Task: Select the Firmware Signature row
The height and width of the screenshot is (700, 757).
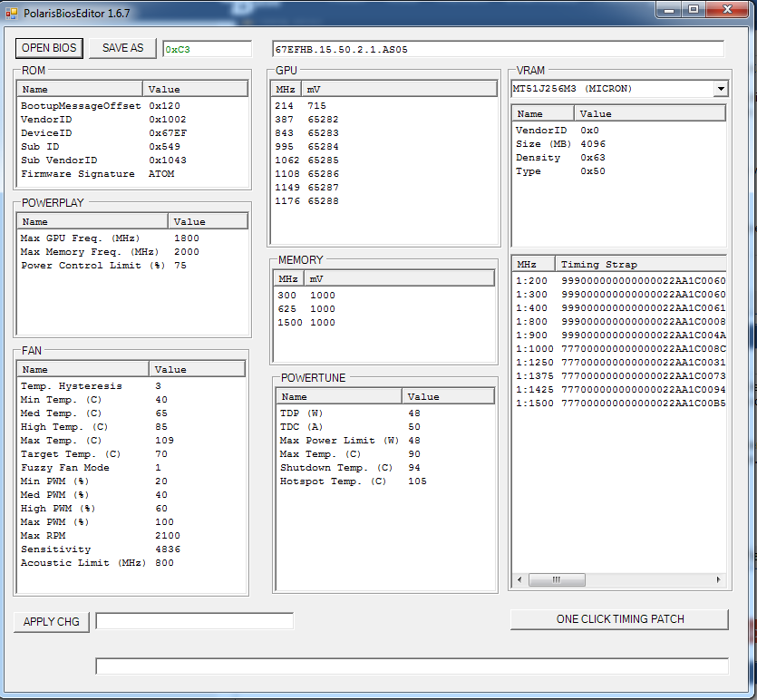Action: [x=132, y=174]
